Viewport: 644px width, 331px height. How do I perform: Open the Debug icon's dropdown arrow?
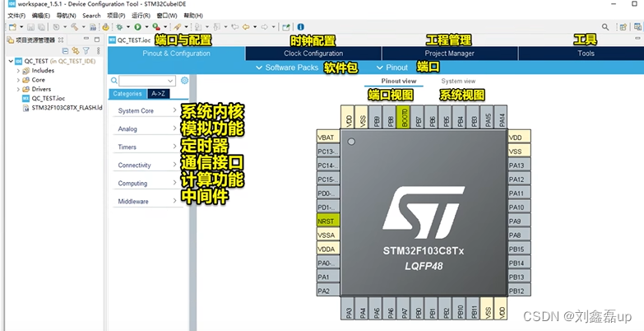(x=127, y=27)
